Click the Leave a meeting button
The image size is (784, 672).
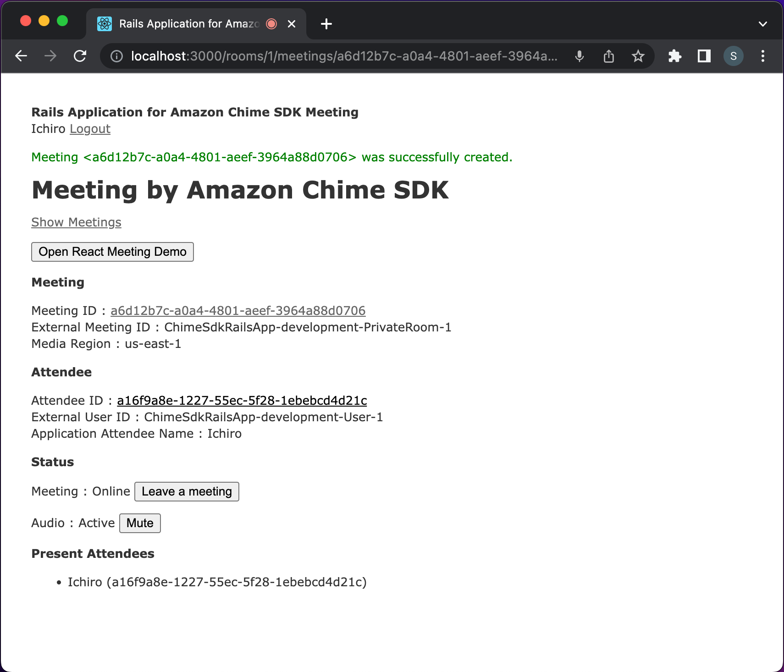[x=187, y=491]
